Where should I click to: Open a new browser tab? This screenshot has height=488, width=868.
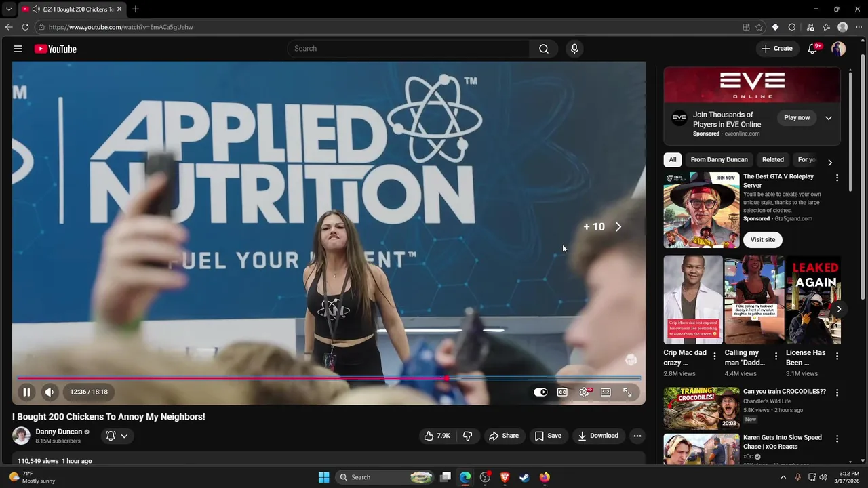click(136, 9)
